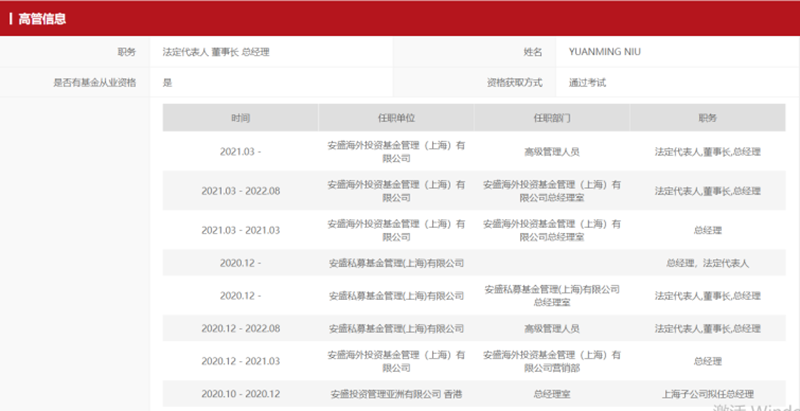This screenshot has width=800, height=411.
Task: Select the 2020.12 - 2022.08 date cell
Action: pos(240,328)
